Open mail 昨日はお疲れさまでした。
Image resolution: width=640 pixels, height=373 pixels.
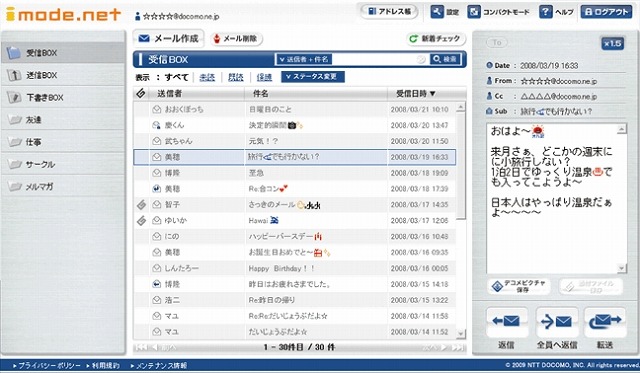[x=294, y=284]
